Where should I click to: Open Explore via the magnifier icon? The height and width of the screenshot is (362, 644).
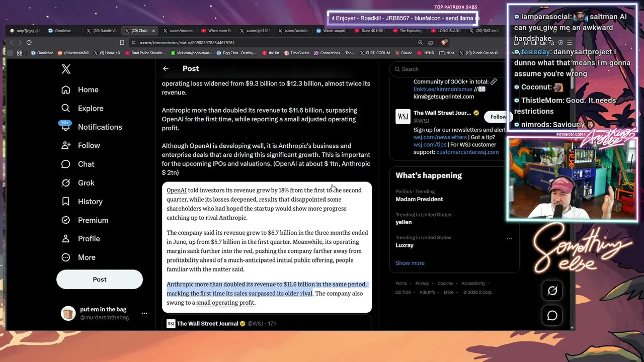pyautogui.click(x=66, y=108)
